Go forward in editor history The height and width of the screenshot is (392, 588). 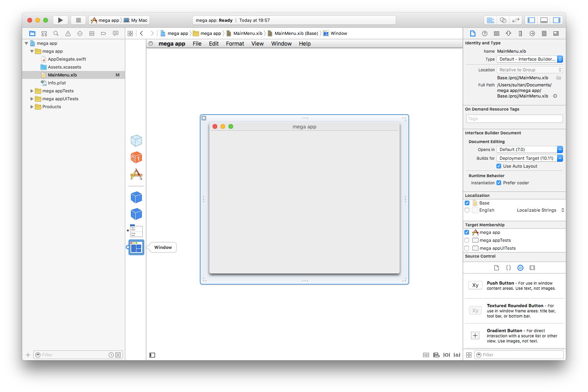tap(152, 33)
